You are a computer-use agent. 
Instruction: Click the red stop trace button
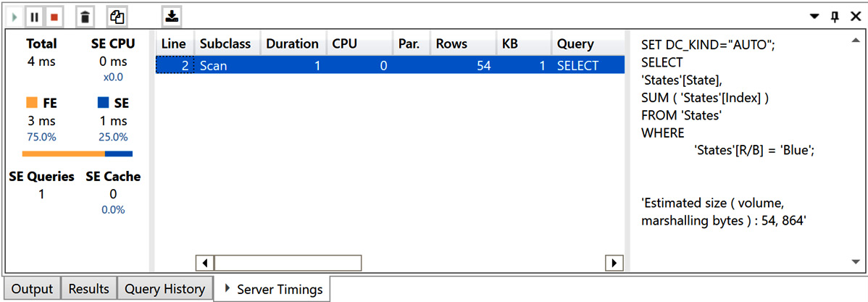(x=54, y=16)
